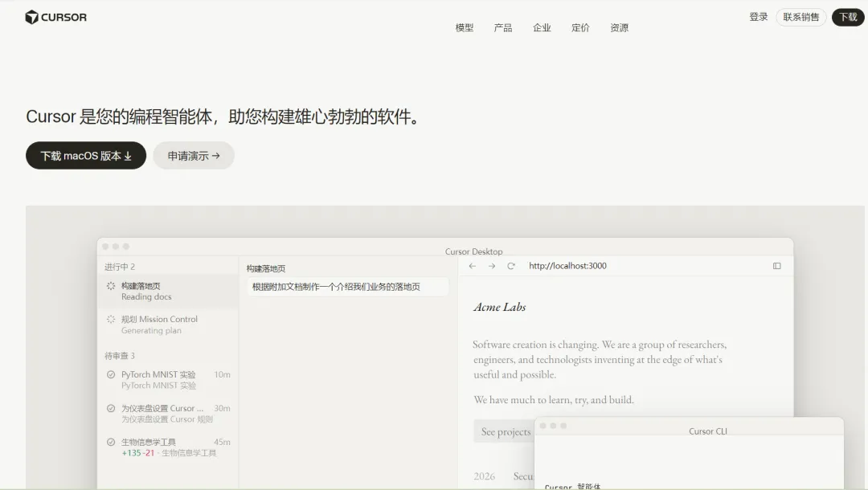Click the 2026 text in preview

[485, 476]
